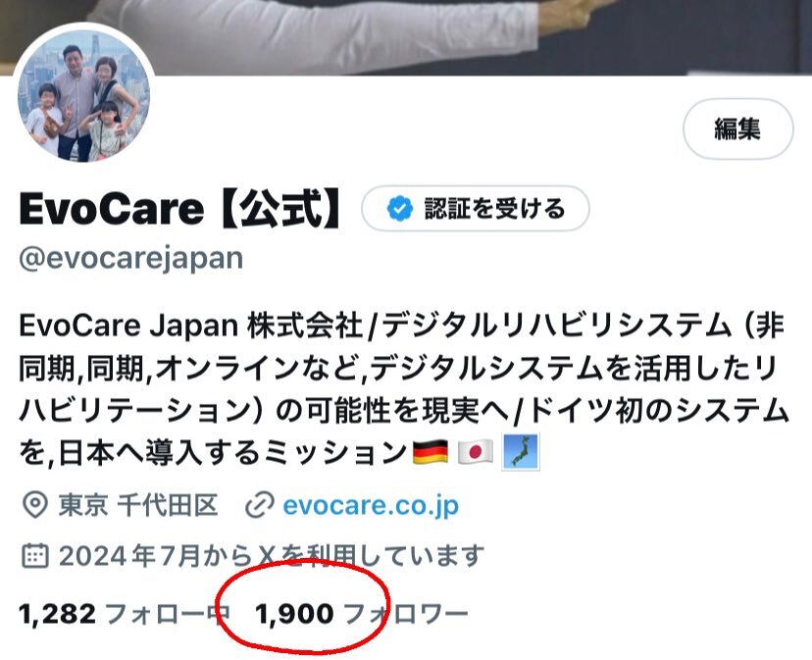Click the German flag emoji in bio
This screenshot has width=812, height=660.
[x=431, y=452]
